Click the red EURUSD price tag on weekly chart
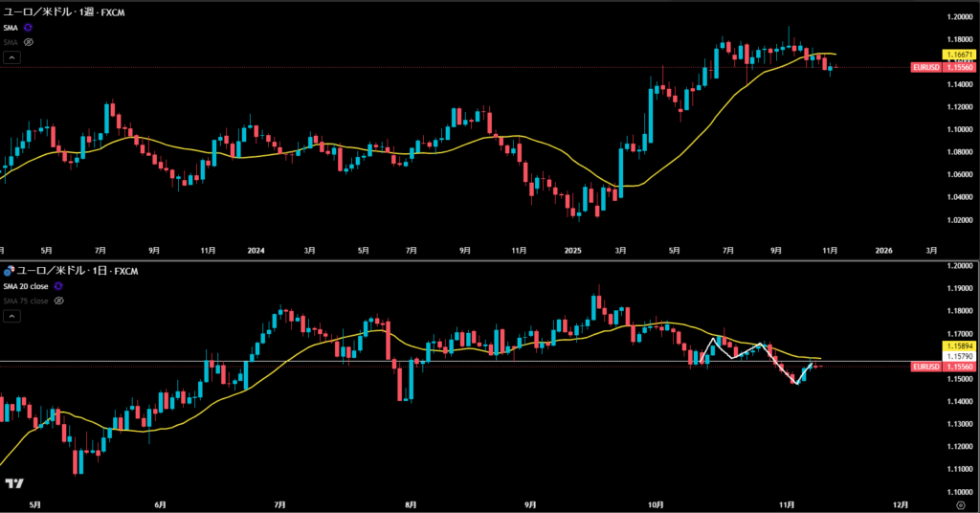This screenshot has height=513, width=980. click(x=943, y=68)
